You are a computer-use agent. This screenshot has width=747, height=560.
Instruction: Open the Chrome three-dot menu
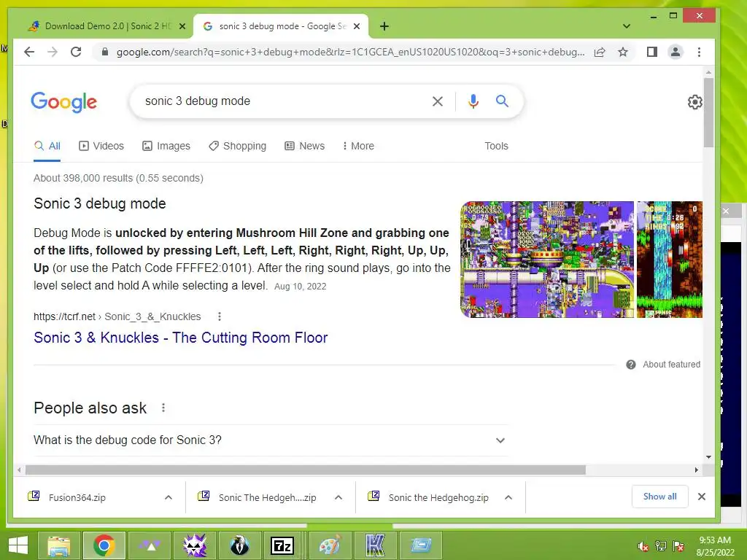[699, 52]
